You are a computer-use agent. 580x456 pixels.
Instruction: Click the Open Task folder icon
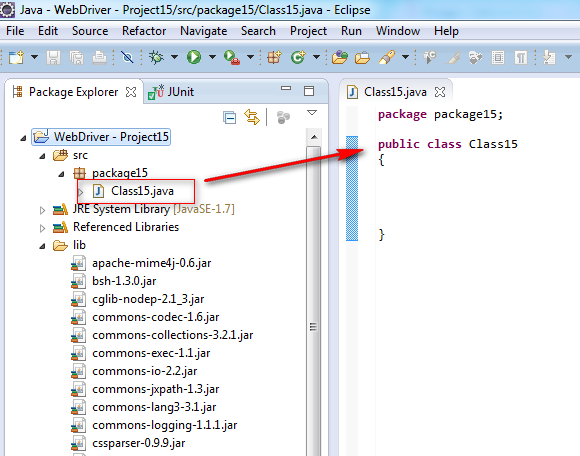[362, 58]
